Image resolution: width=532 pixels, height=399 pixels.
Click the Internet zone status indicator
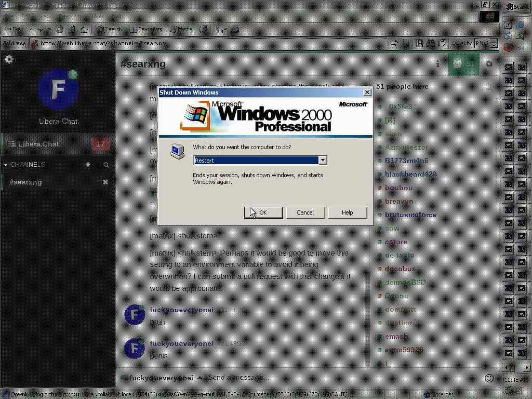[x=438, y=395]
